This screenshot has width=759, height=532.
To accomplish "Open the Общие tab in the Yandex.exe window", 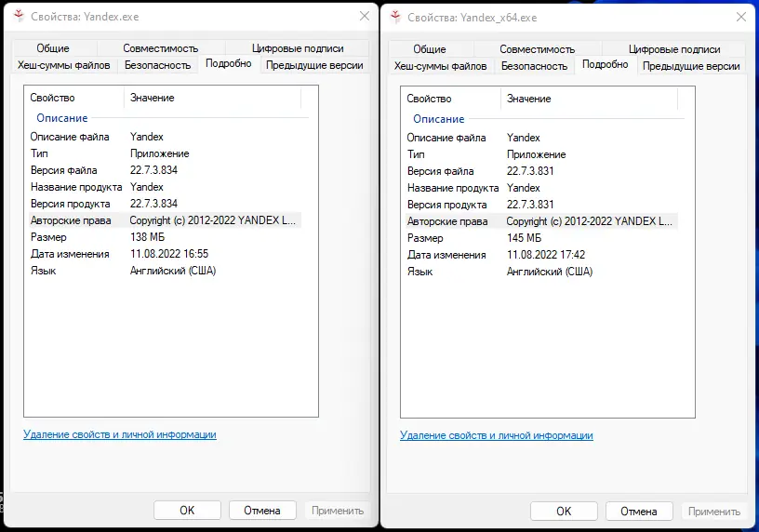I will 53,48.
